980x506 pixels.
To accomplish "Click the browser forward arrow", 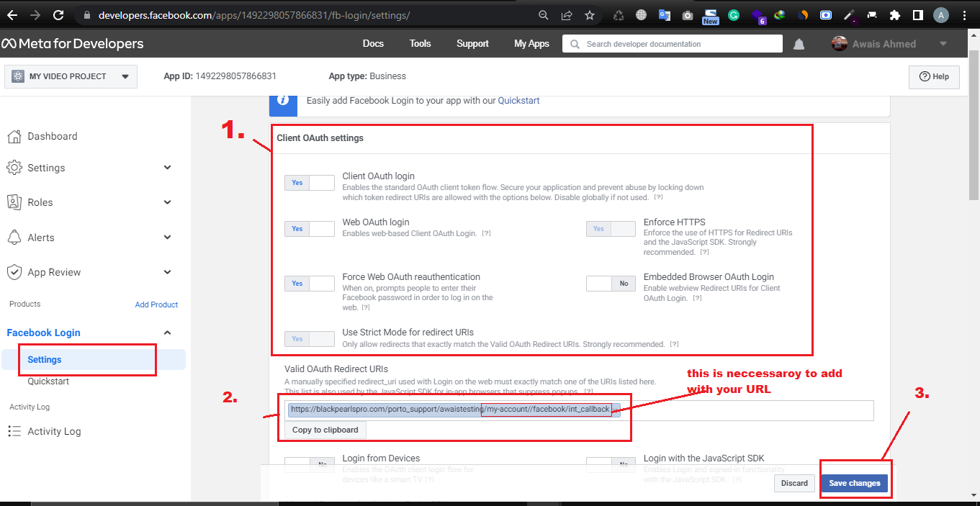I will coord(35,14).
